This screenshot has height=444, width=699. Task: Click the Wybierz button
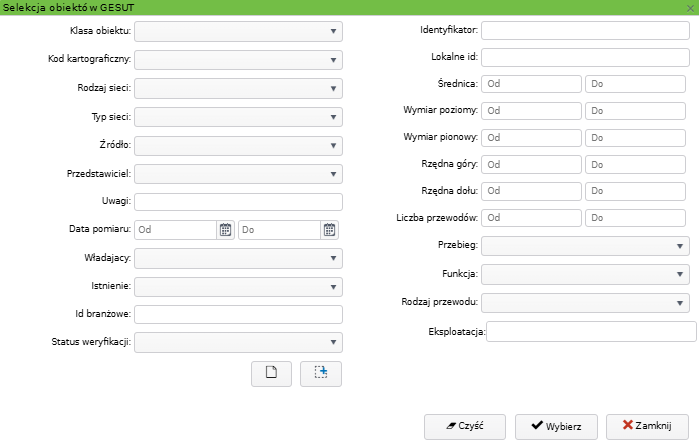tap(556, 425)
